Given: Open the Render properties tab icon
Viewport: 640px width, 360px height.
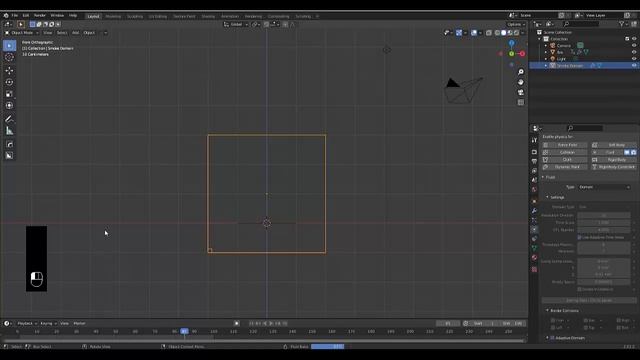Looking at the screenshot, I should 534,152.
